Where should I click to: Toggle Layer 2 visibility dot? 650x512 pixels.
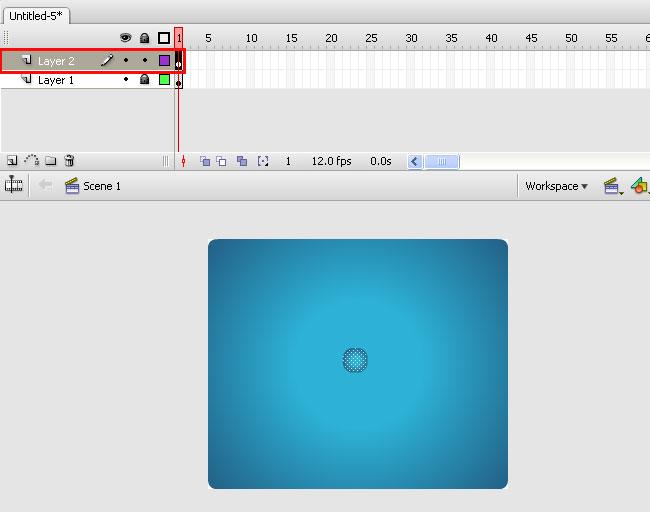pyautogui.click(x=126, y=61)
